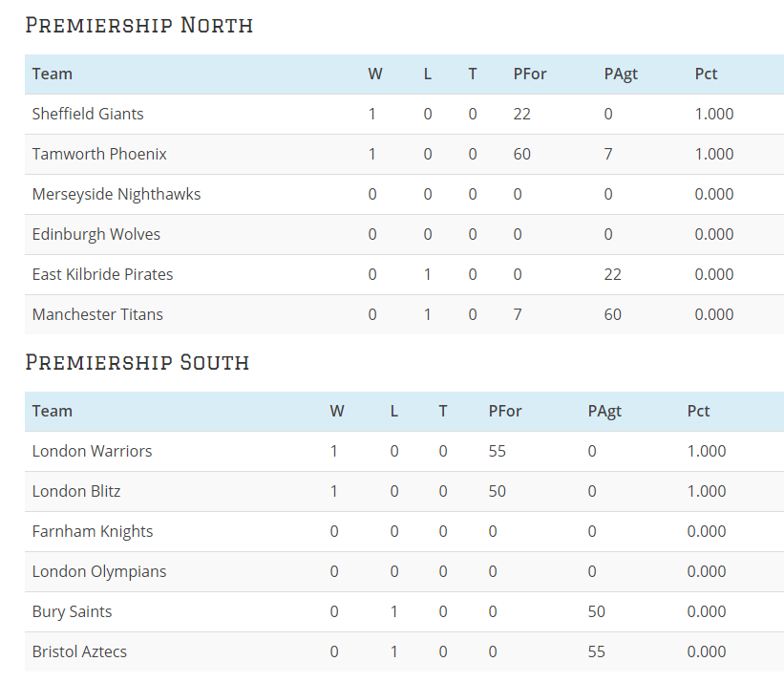Select the Farnham Knights team
The height and width of the screenshot is (683, 784).
pyautogui.click(x=93, y=531)
